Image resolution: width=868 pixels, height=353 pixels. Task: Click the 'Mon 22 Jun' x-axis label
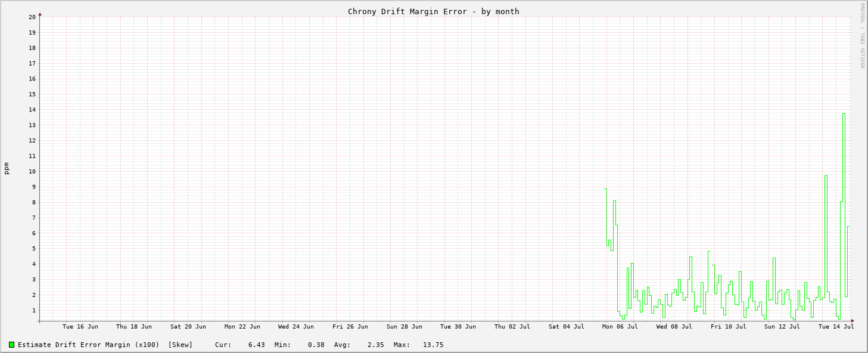click(242, 326)
